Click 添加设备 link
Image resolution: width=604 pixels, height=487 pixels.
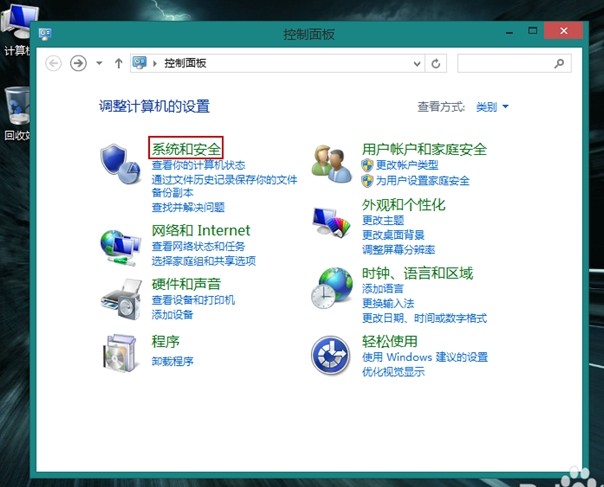[x=172, y=315]
